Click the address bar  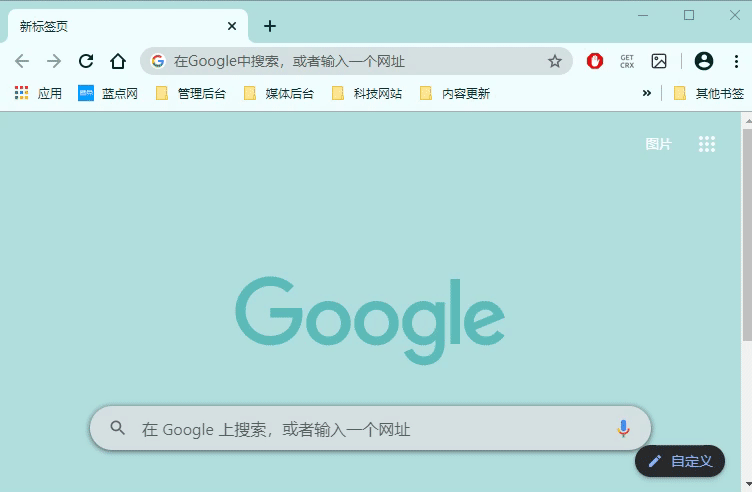[x=356, y=61]
